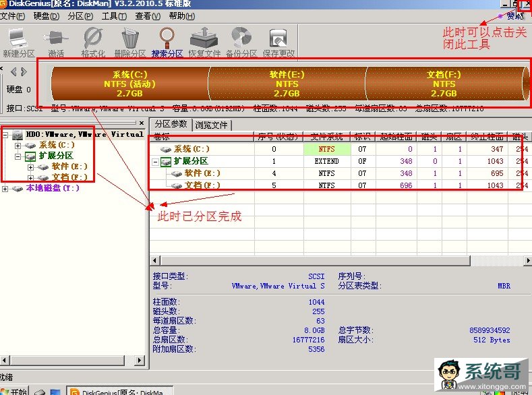
Task: Open the 帮助(H) menu
Action: [182, 16]
